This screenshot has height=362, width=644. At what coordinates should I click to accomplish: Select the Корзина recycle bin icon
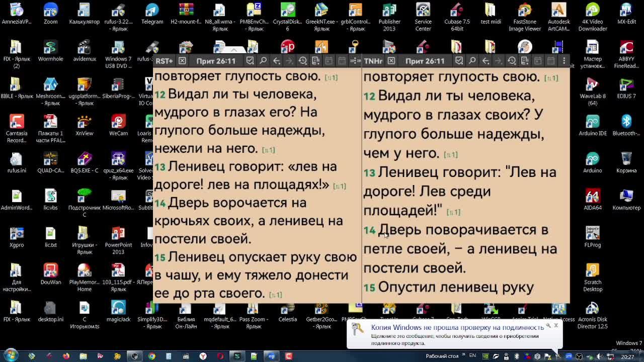click(x=626, y=163)
